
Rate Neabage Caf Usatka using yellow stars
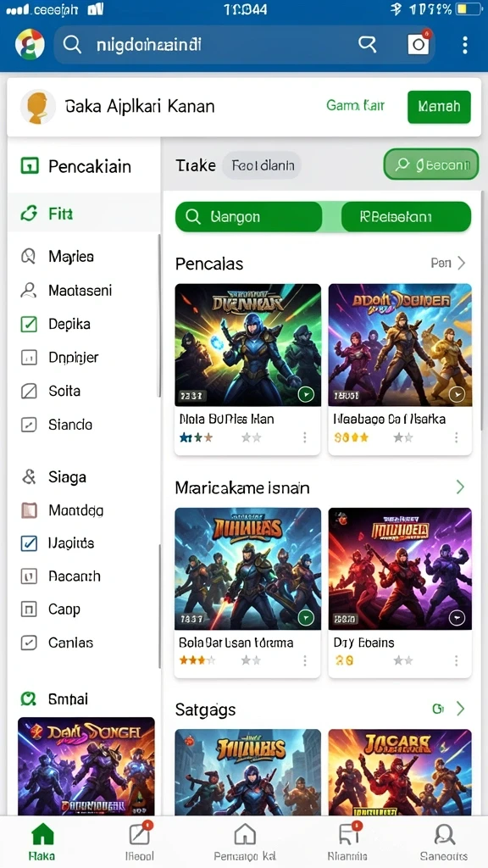click(352, 438)
